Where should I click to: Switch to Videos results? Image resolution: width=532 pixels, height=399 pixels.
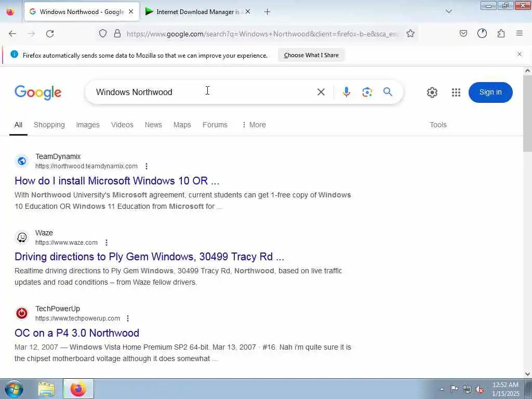pos(122,125)
